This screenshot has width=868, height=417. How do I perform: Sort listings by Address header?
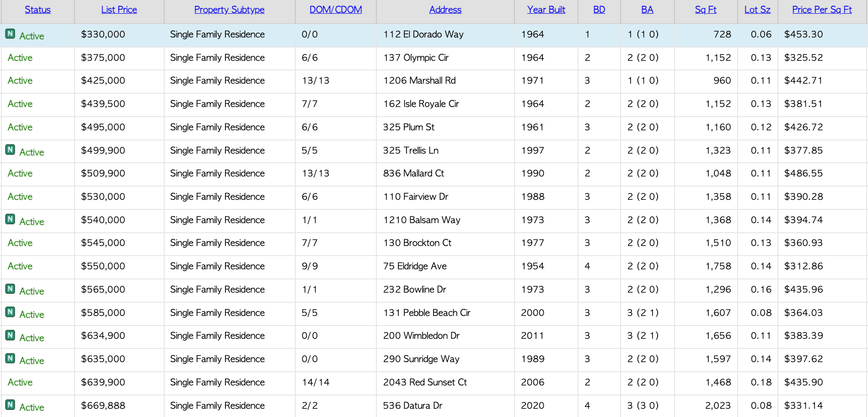[445, 10]
